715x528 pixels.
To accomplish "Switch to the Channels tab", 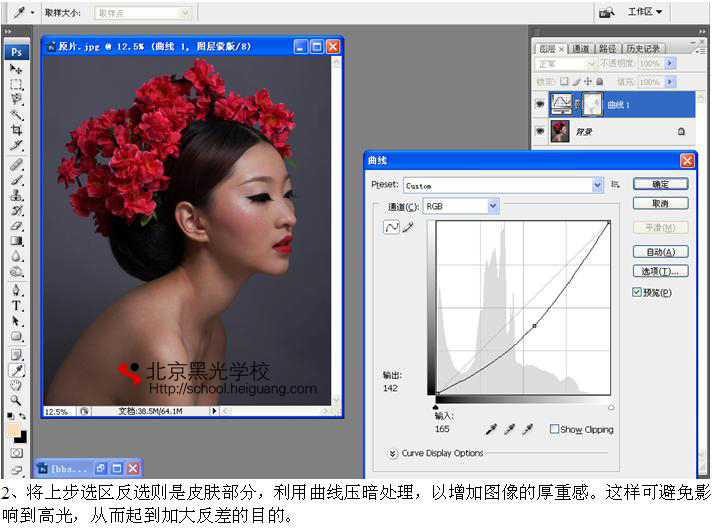I will pos(580,48).
